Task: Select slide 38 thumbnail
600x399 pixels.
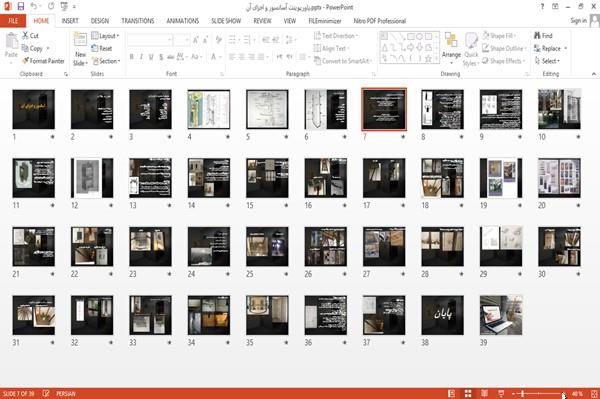Action: [x=442, y=315]
